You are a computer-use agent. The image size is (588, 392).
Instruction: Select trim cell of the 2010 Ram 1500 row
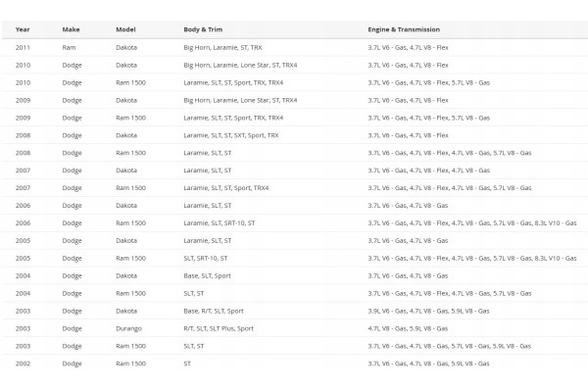tap(233, 82)
